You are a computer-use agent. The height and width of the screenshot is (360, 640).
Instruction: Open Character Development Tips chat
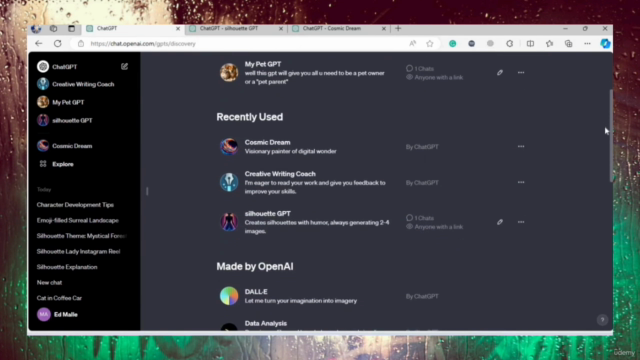pos(75,205)
